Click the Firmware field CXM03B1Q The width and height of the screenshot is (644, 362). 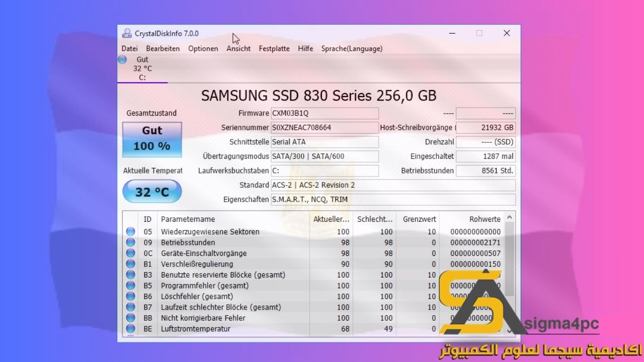[325, 113]
